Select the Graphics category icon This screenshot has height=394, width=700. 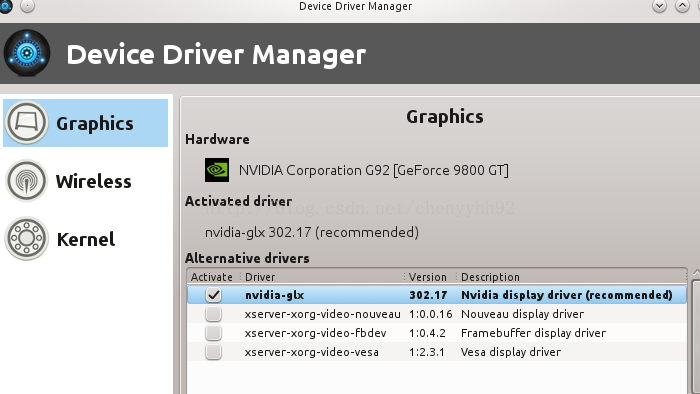tap(26, 123)
